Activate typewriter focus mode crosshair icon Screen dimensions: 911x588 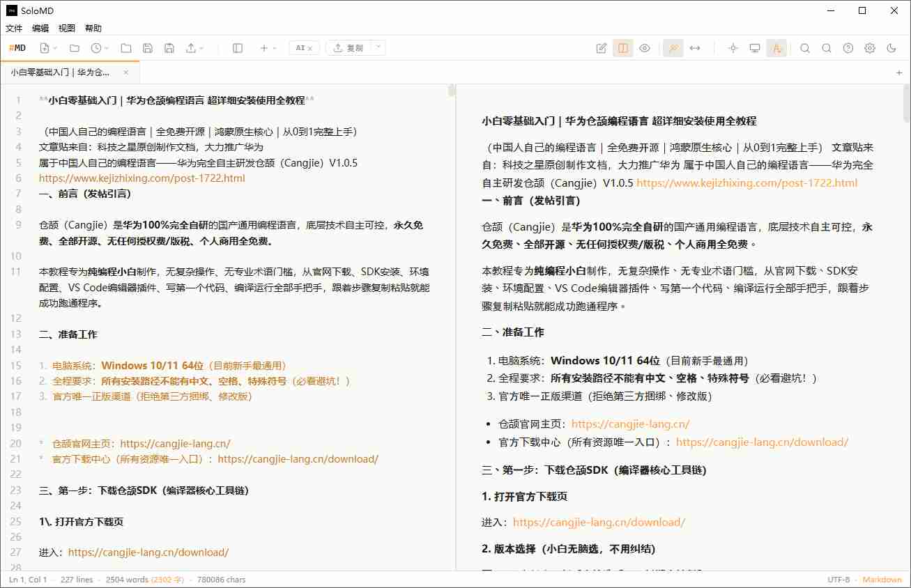pyautogui.click(x=733, y=47)
